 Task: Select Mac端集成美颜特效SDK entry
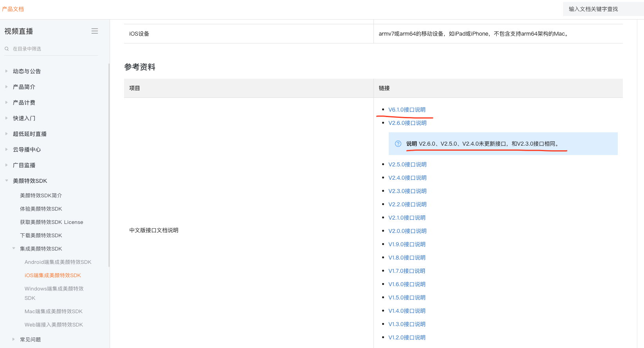[54, 311]
